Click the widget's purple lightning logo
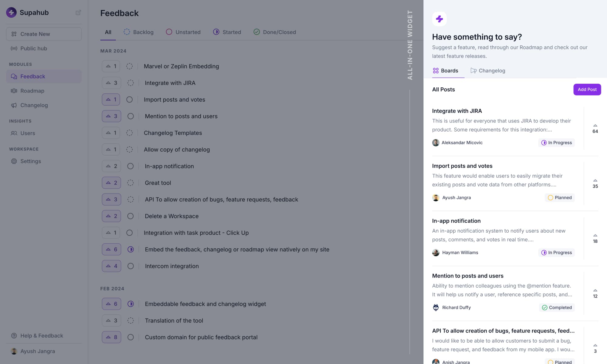Screen dimensions: 607x364 click(439, 19)
